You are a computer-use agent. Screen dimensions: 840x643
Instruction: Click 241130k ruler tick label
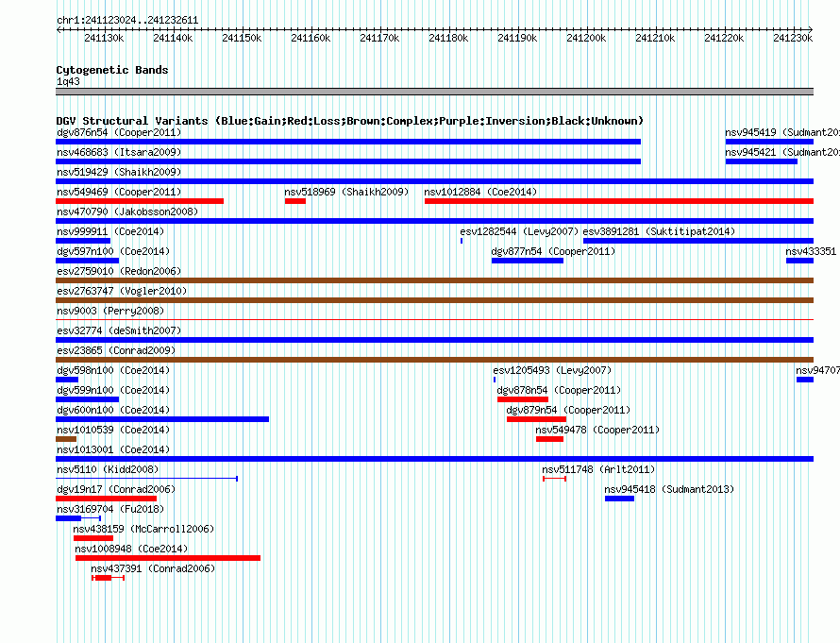pyautogui.click(x=104, y=38)
